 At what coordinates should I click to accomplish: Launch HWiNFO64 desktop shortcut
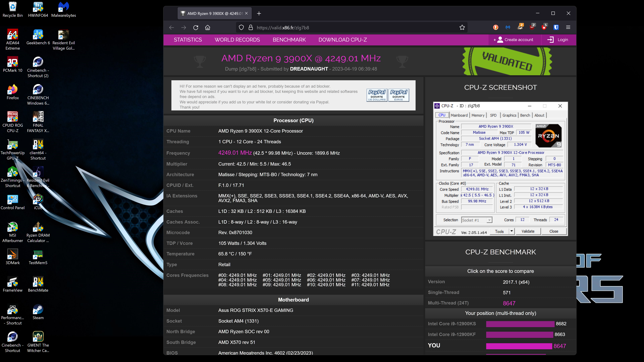coord(38,10)
